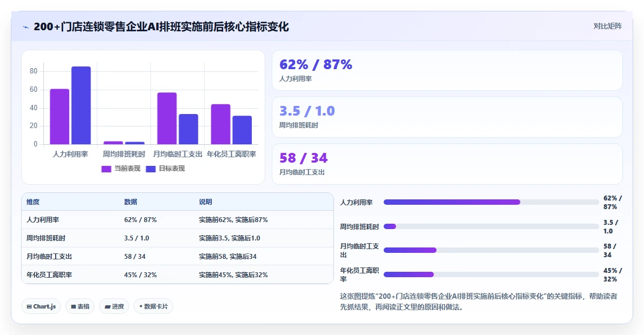The width and height of the screenshot is (644, 335).
Task: Open the 62% / 87% 人力利用率 card
Action: [x=447, y=70]
